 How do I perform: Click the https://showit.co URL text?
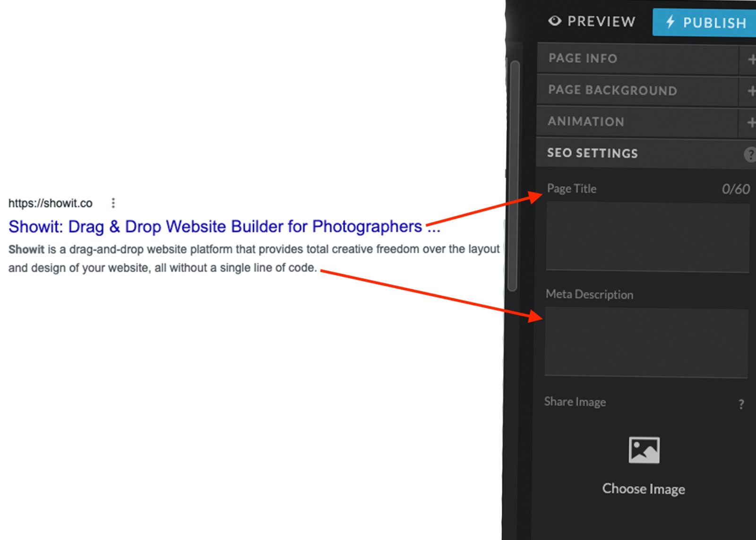51,203
